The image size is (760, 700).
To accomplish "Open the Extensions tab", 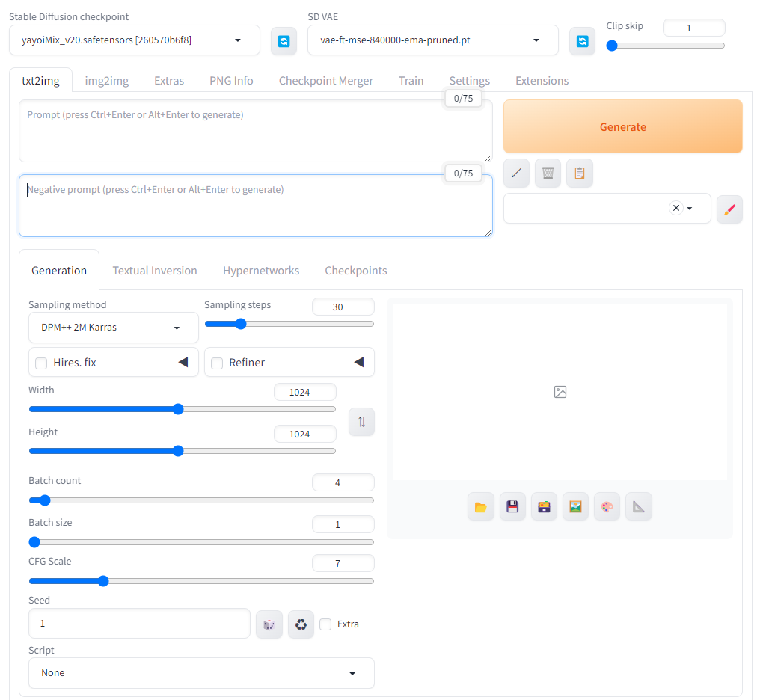I will click(542, 81).
